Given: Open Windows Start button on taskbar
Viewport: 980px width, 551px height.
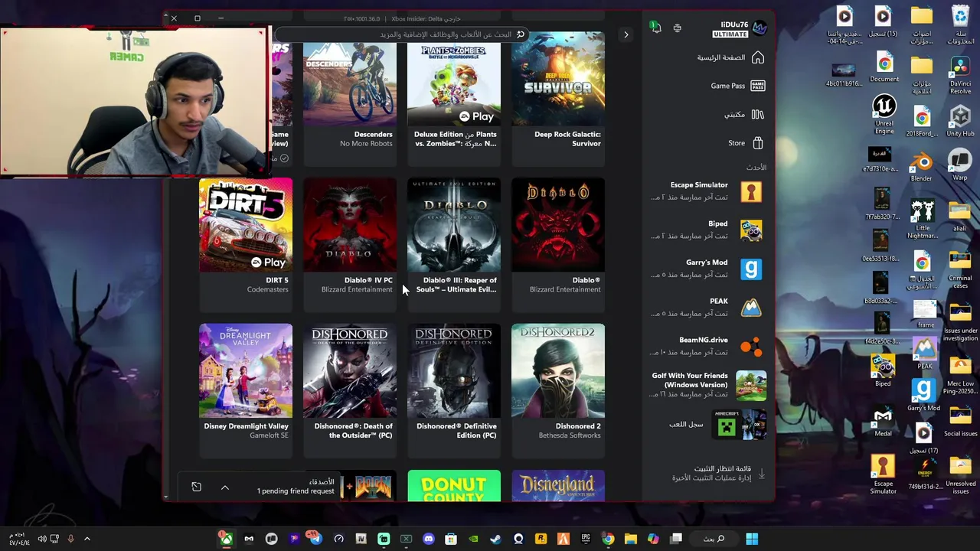Looking at the screenshot, I should pos(752,540).
